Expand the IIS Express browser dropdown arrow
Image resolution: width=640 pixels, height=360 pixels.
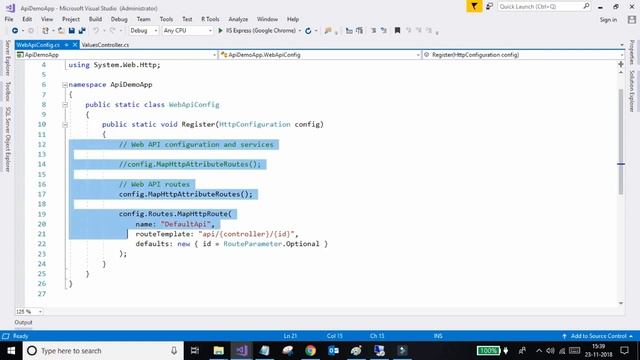pos(300,31)
